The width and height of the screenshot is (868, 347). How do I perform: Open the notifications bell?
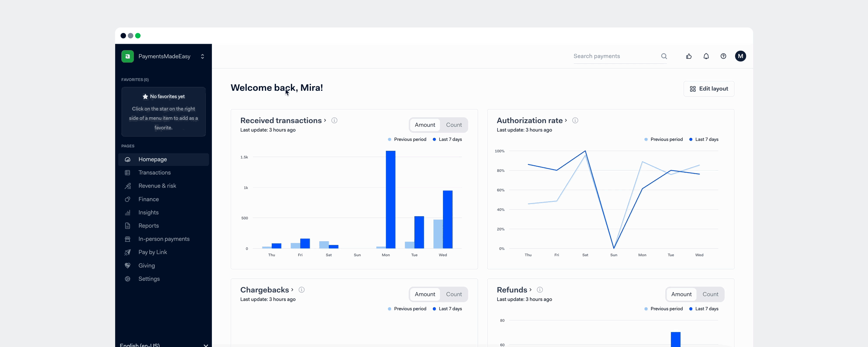tap(706, 56)
